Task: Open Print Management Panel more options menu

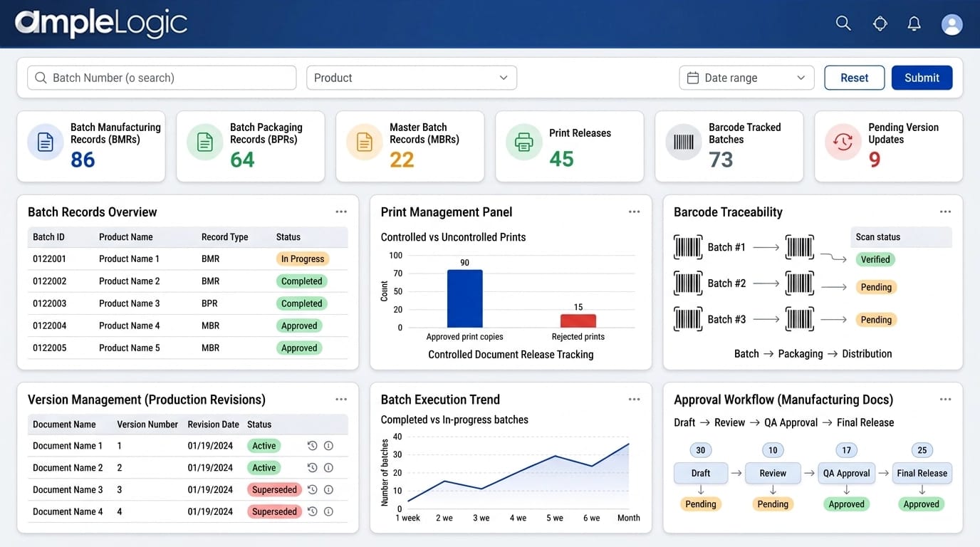Action: coord(634,212)
